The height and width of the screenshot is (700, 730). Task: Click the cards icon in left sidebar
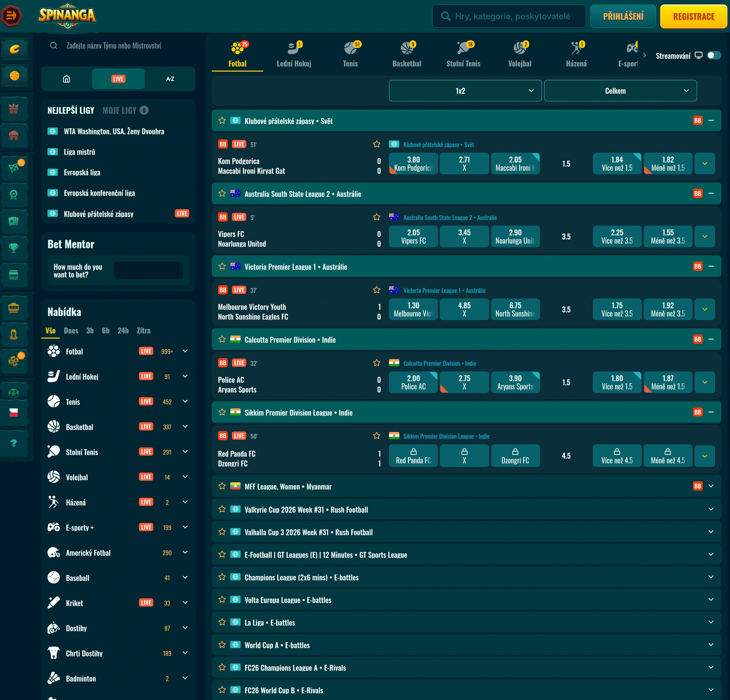click(14, 221)
